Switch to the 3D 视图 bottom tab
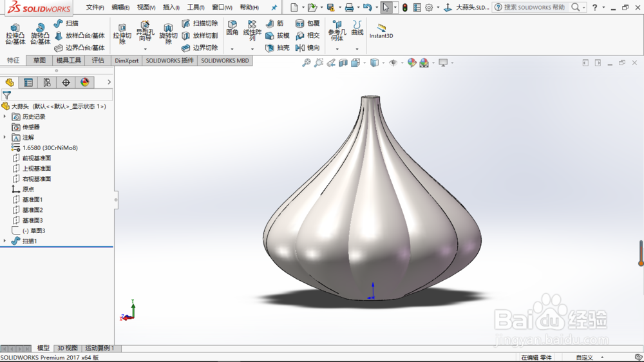Viewport: 644px width, 362px height. [x=67, y=348]
